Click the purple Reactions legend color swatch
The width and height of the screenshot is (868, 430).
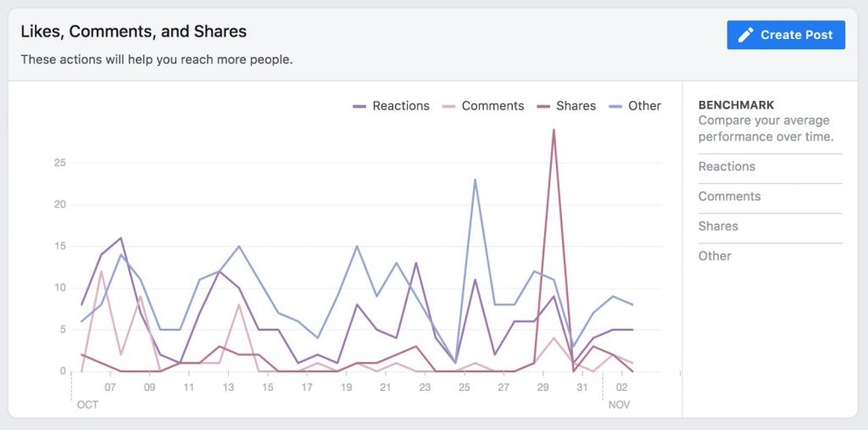pos(359,106)
